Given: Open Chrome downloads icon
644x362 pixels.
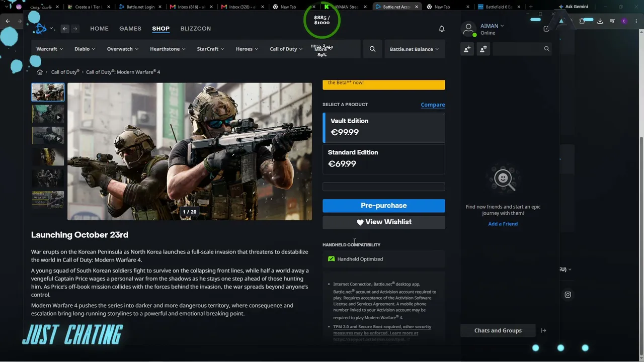Looking at the screenshot, I should (600, 21).
